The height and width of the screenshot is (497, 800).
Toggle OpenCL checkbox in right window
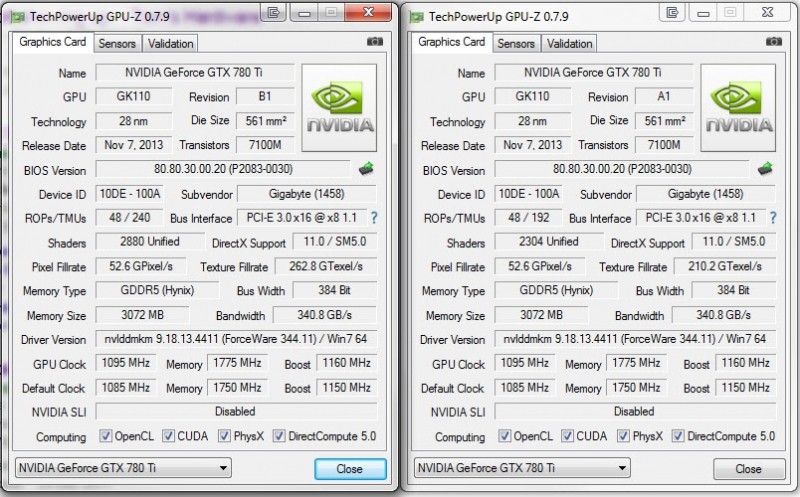505,436
